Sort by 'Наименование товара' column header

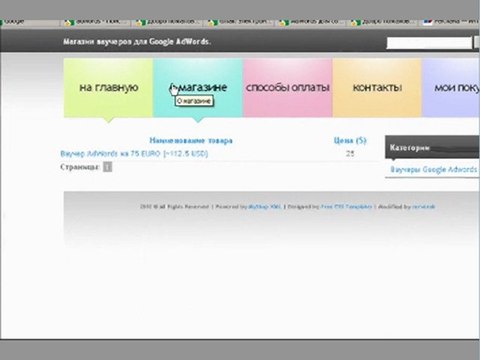(x=191, y=140)
